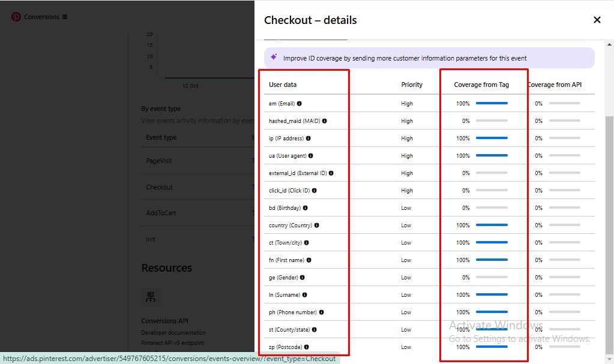Click the sparkle icon in the improvement banner
This screenshot has height=364, width=614.
tap(274, 58)
